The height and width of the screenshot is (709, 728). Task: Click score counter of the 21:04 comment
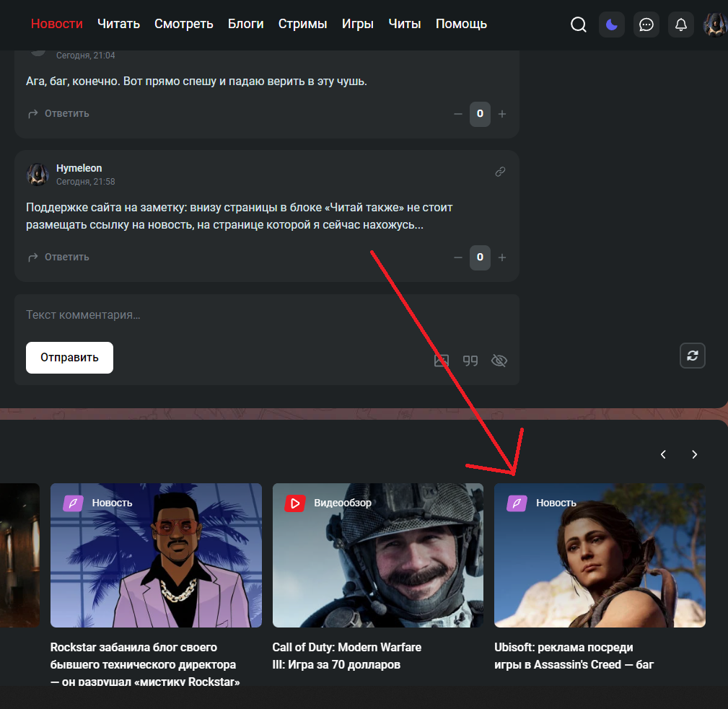[480, 114]
